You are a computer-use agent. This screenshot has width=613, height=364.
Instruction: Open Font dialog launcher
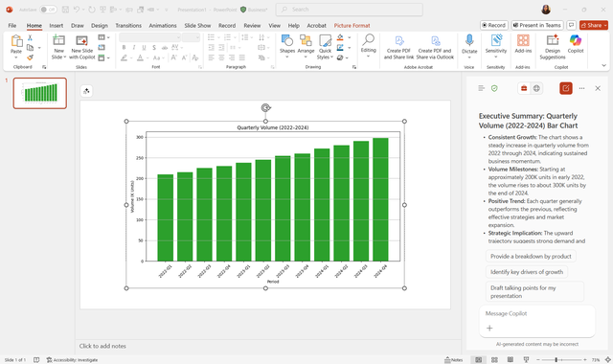pyautogui.click(x=200, y=67)
